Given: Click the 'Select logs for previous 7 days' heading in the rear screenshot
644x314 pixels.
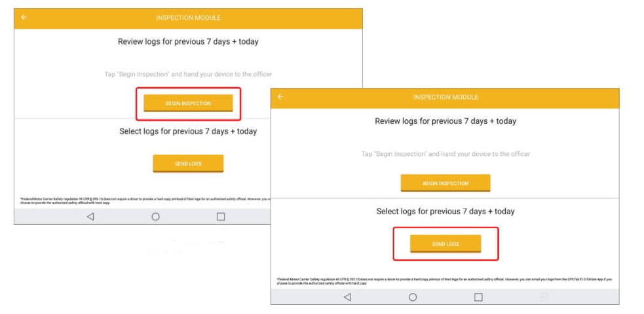Looking at the screenshot, I should (188, 132).
